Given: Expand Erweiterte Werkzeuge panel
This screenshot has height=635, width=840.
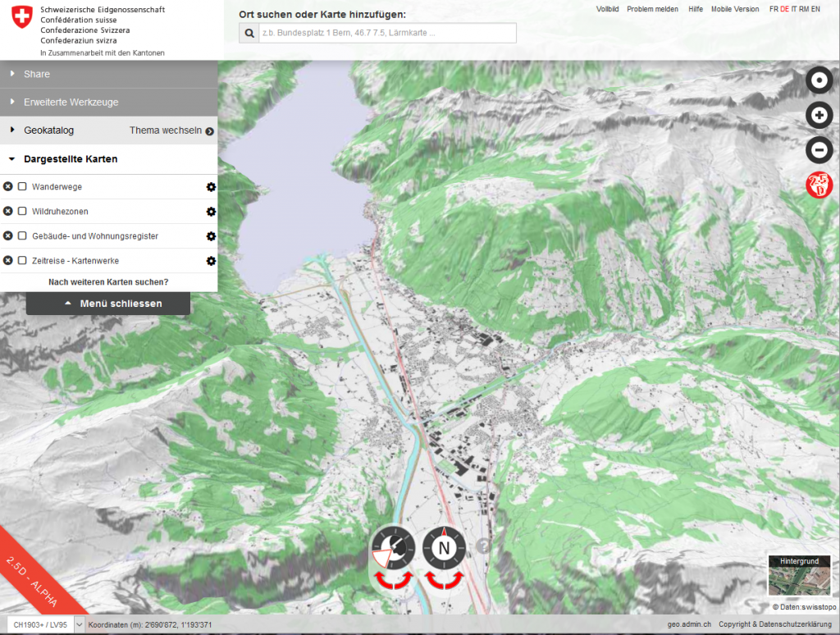Looking at the screenshot, I should click(71, 103).
